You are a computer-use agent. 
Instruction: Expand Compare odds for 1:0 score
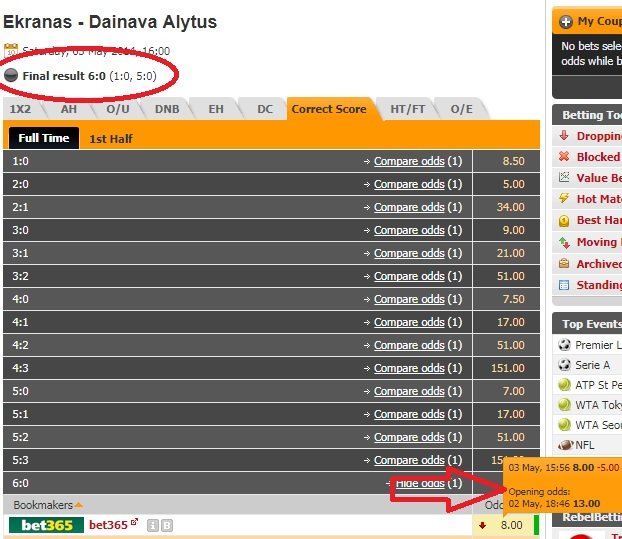coord(409,161)
